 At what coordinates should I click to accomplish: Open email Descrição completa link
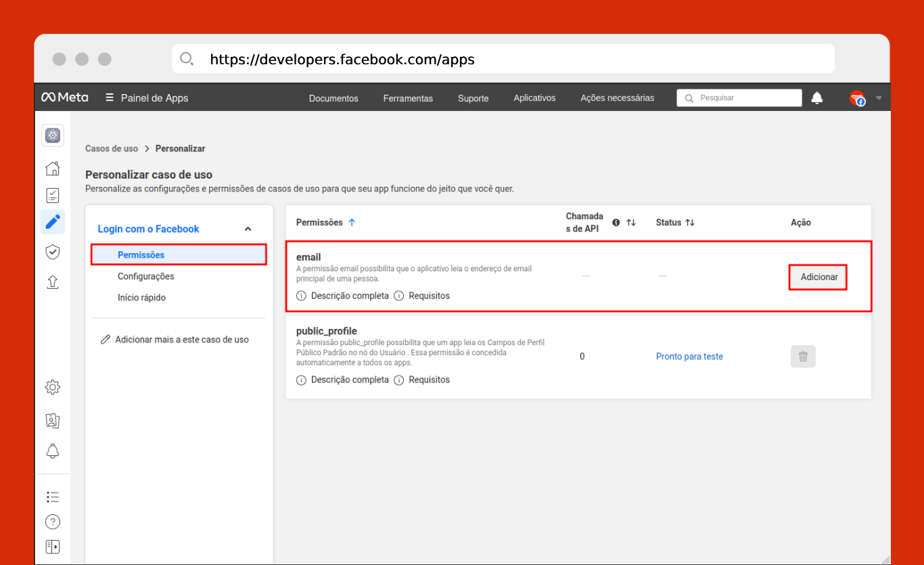[x=350, y=296]
